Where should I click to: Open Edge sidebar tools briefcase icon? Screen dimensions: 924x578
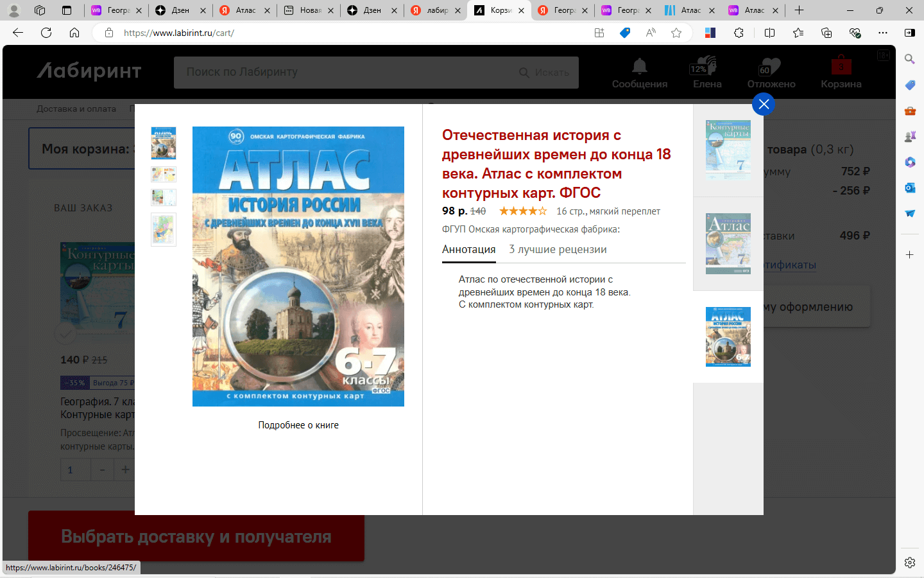pyautogui.click(x=910, y=110)
